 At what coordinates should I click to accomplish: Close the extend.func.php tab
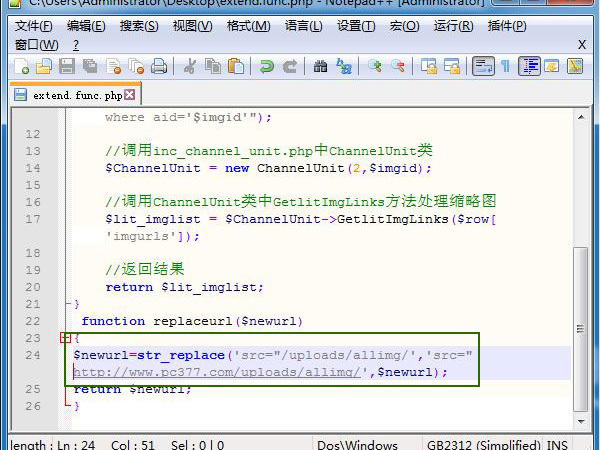pos(130,95)
